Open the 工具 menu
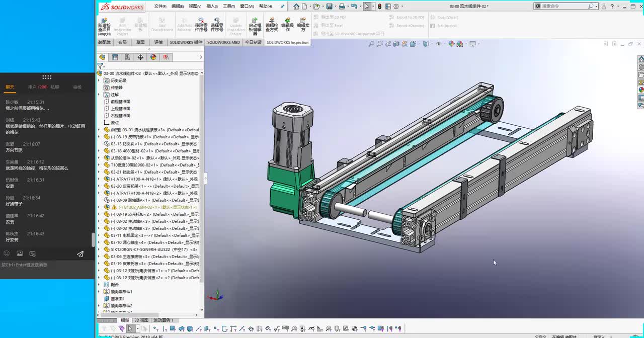Screen dimensions: 644x338 [229, 7]
